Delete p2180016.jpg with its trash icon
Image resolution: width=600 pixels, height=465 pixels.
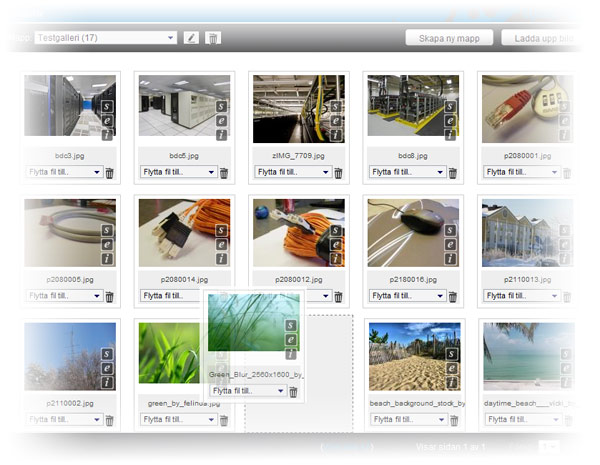click(453, 297)
